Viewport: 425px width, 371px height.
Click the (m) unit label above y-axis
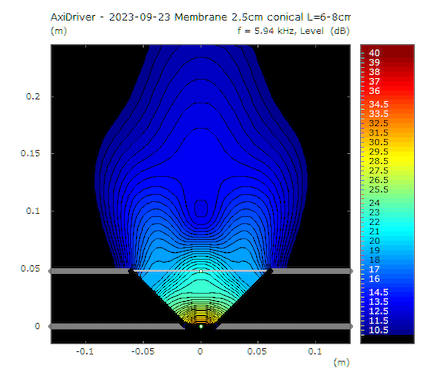[59, 31]
